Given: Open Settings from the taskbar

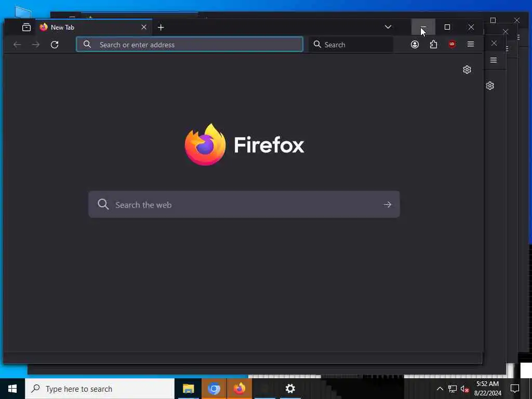Looking at the screenshot, I should (290, 389).
